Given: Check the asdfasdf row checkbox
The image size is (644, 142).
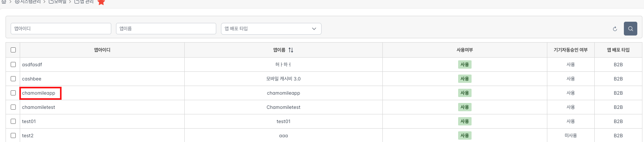Looking at the screenshot, I should coord(13,64).
